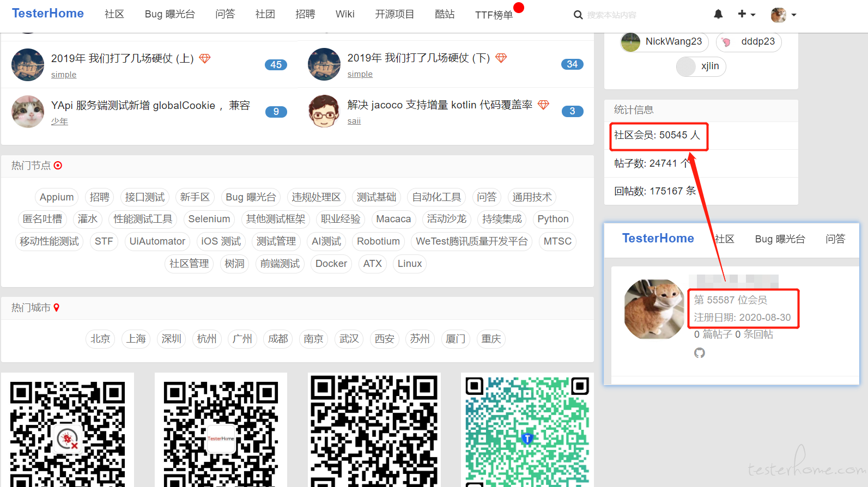Screen dimensions: 868x487
Task: Click the QR code with the TesterHome logo
Action: [221, 430]
